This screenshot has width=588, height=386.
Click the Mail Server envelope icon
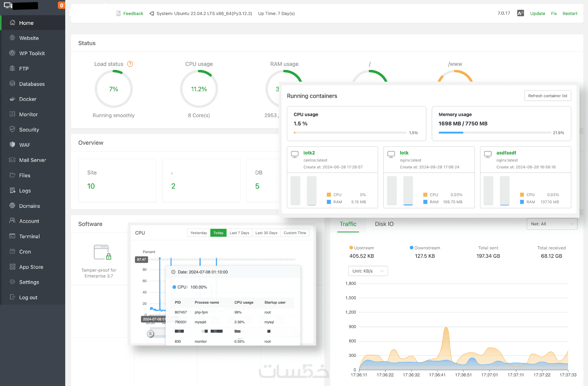pyautogui.click(x=12, y=160)
